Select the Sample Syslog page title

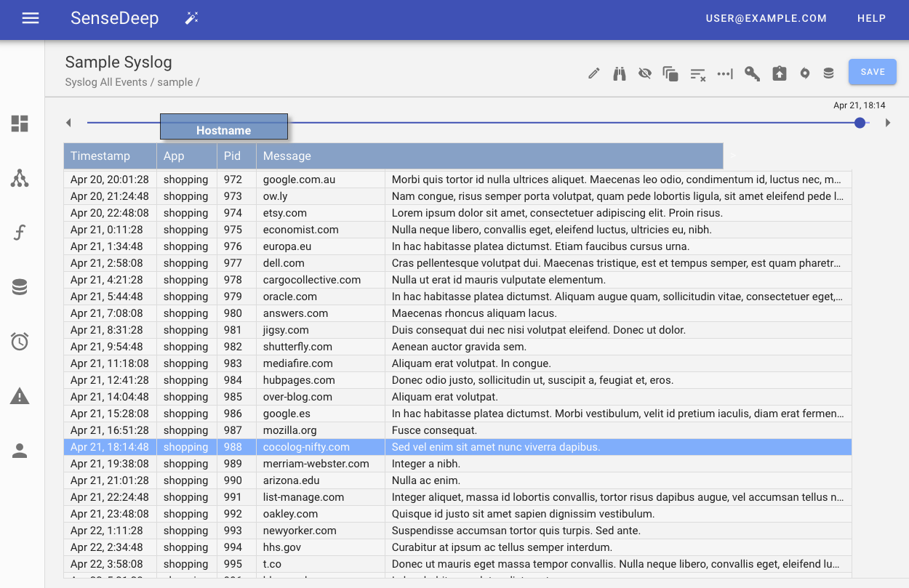pyautogui.click(x=119, y=62)
